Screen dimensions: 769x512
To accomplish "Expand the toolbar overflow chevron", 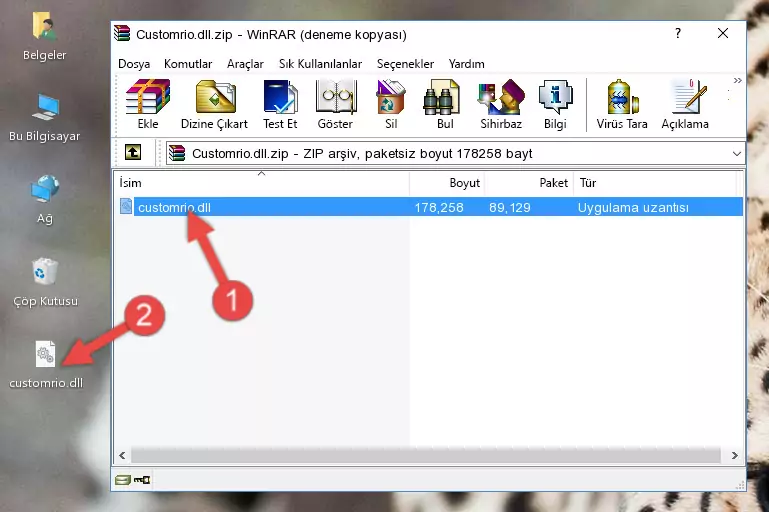I will (x=737, y=80).
